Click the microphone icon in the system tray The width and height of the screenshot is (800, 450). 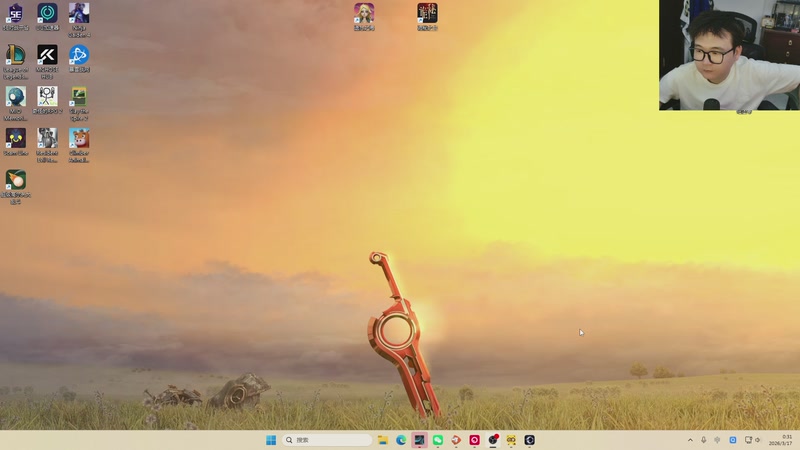click(x=704, y=440)
